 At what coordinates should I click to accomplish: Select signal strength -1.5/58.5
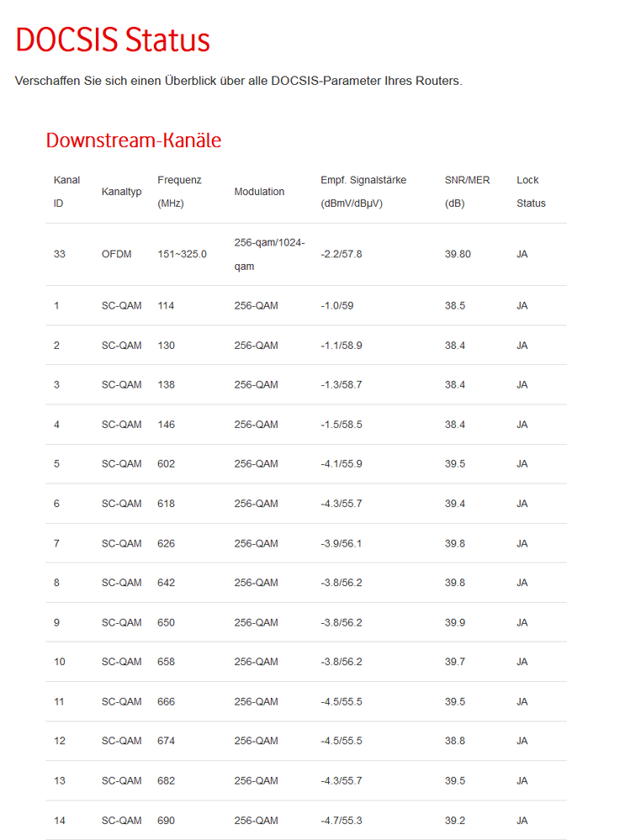click(x=342, y=425)
